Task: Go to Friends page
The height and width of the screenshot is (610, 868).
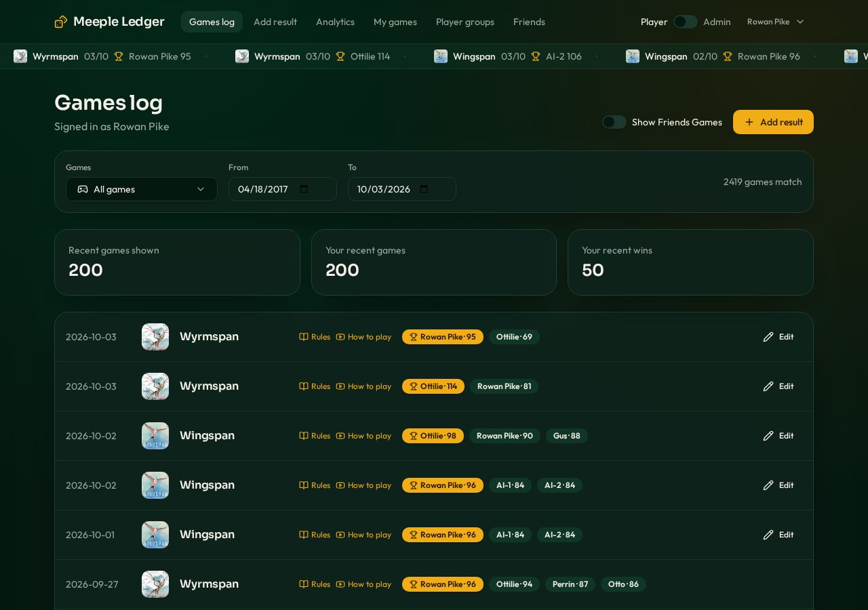Action: (x=529, y=22)
